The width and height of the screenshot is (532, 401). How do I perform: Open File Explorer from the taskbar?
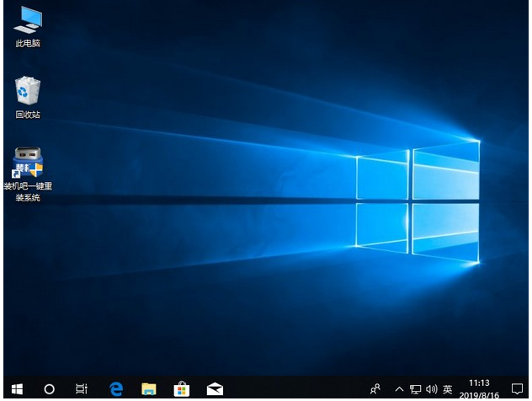click(149, 388)
